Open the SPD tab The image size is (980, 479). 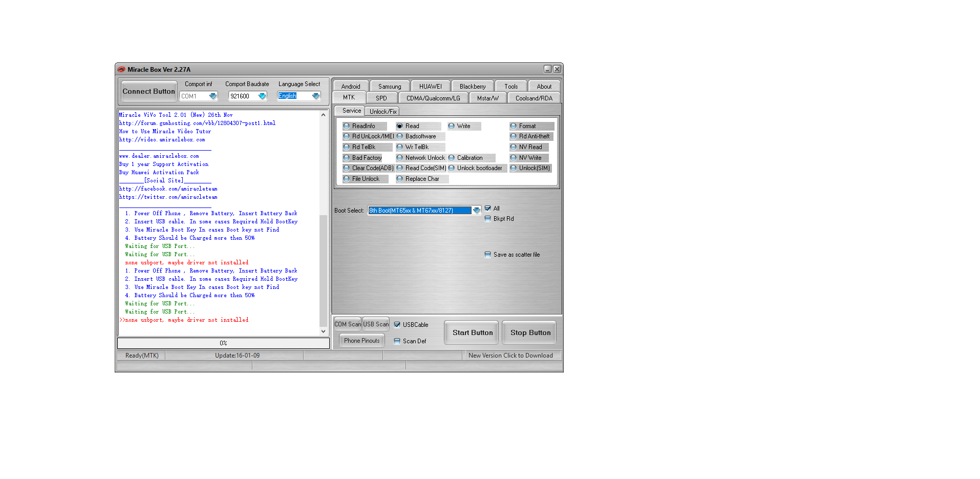(x=381, y=98)
